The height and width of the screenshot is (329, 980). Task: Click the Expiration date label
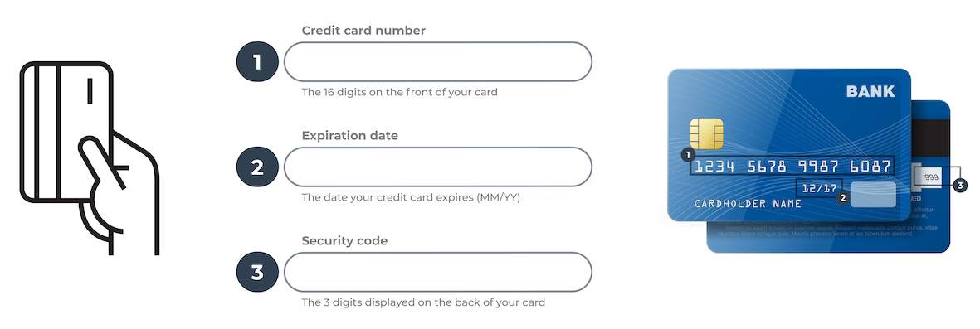350,135
